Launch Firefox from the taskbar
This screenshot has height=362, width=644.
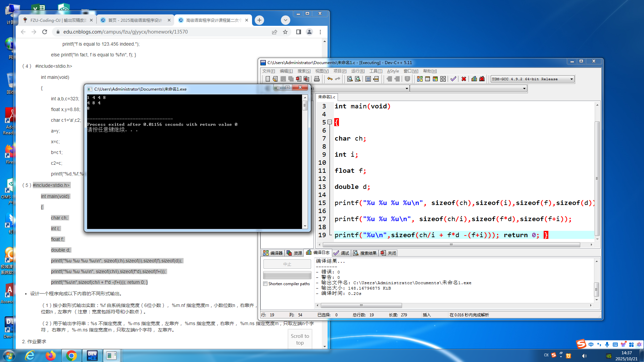51,355
